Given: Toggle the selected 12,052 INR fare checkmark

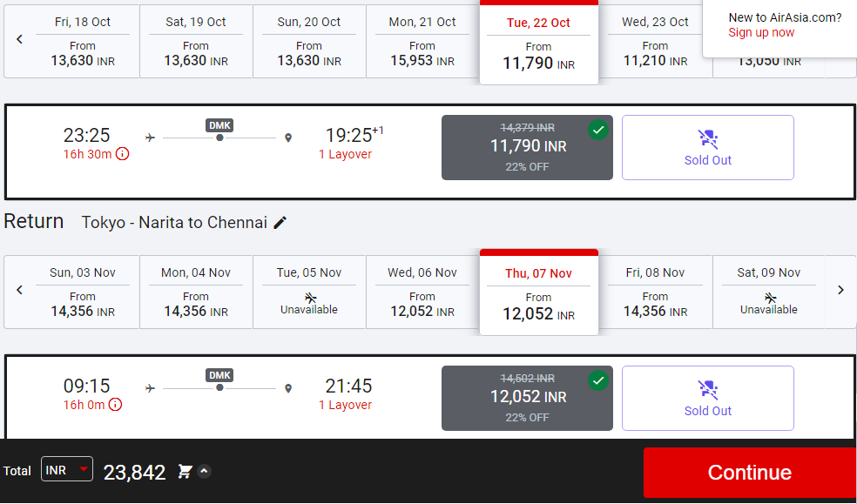Looking at the screenshot, I should point(598,380).
